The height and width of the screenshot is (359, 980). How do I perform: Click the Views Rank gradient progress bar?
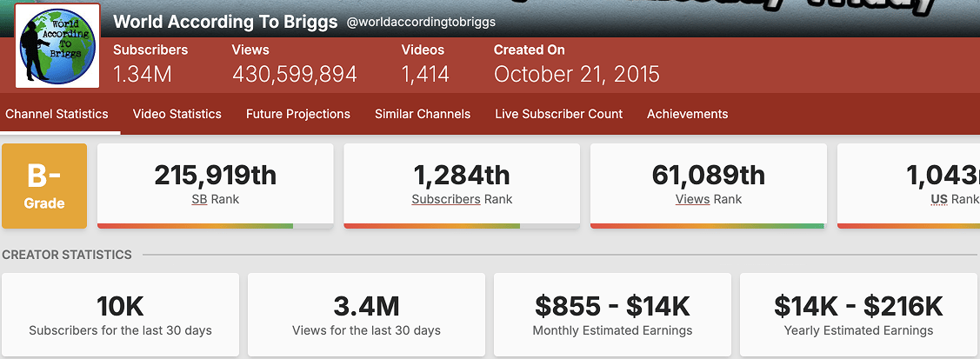(x=708, y=226)
